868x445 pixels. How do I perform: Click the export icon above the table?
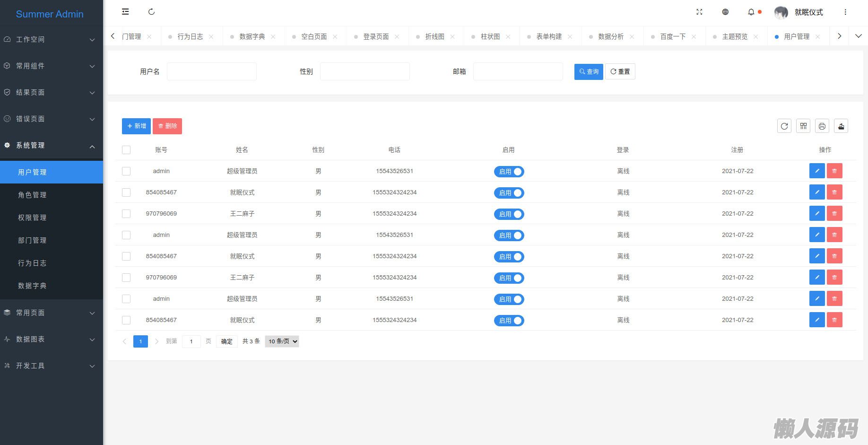(841, 126)
